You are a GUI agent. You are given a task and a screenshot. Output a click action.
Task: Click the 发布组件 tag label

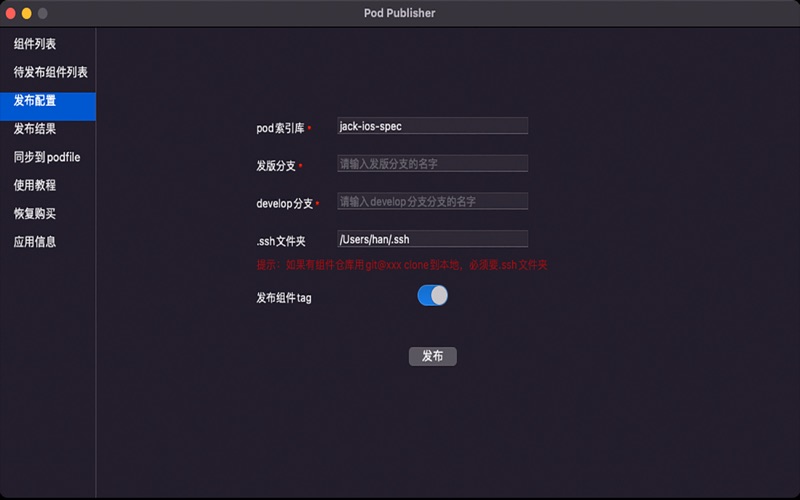tap(284, 297)
